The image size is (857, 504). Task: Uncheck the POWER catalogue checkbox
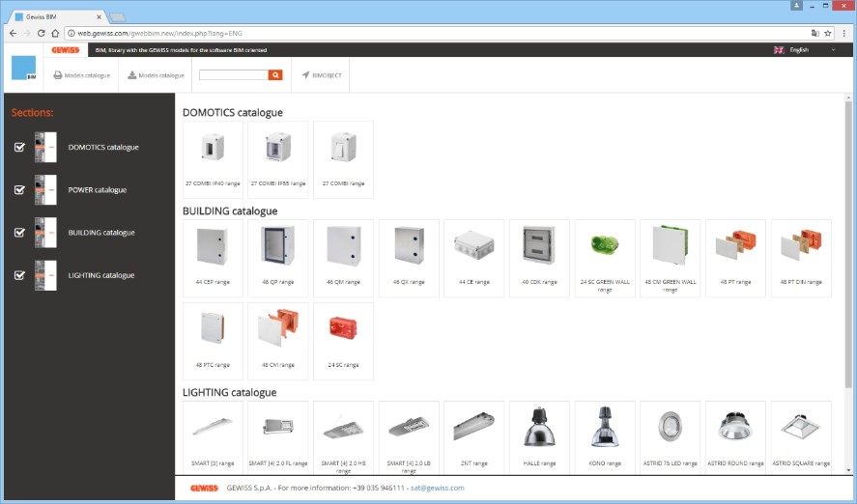pos(19,189)
